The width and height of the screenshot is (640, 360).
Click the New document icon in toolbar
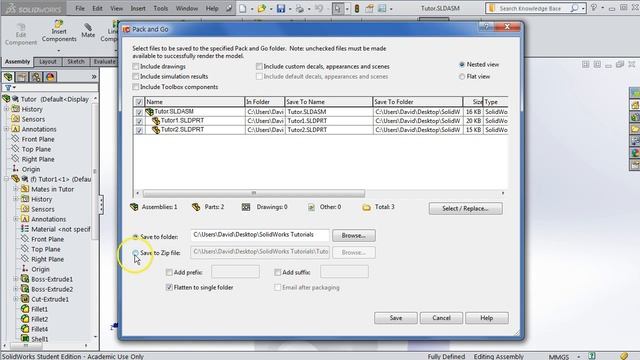coord(243,8)
